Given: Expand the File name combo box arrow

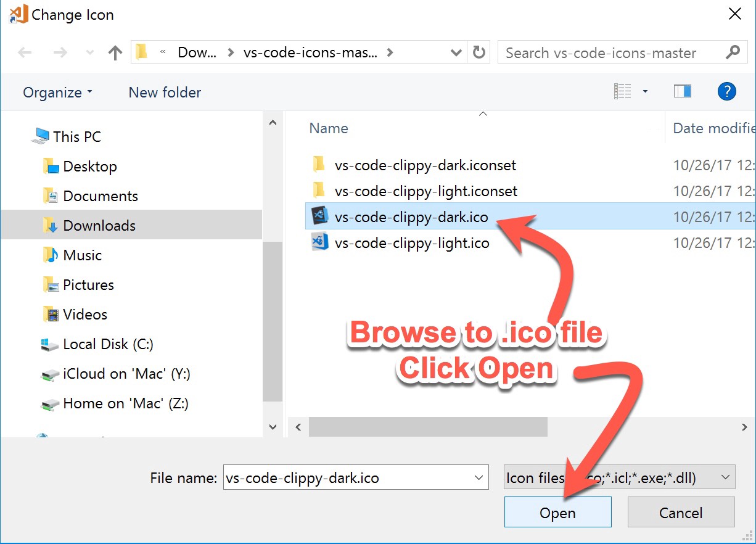Looking at the screenshot, I should pos(479,477).
